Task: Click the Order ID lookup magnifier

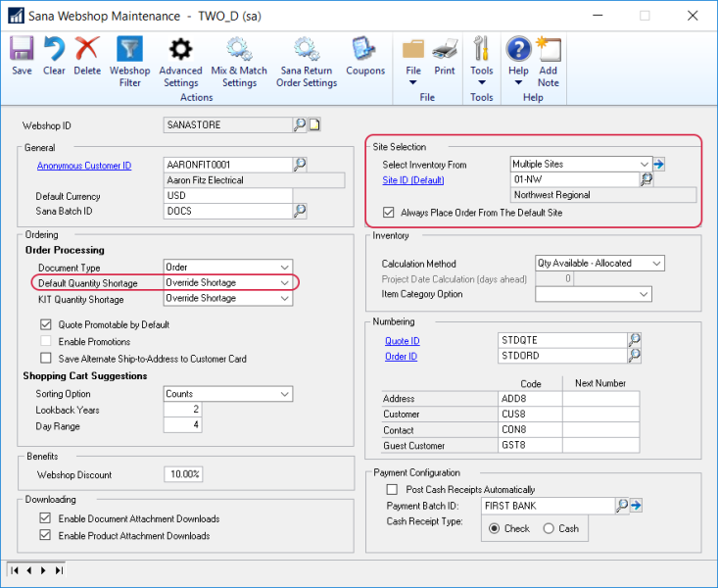Action: (634, 356)
